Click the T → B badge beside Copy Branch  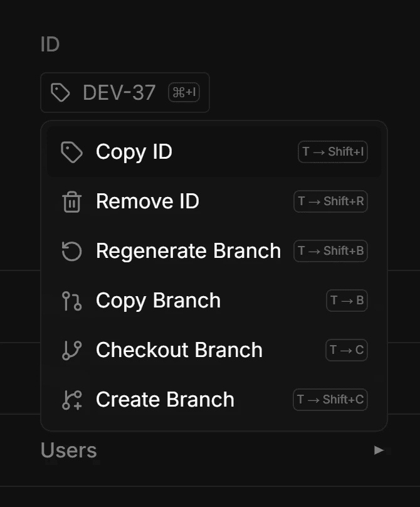click(346, 301)
